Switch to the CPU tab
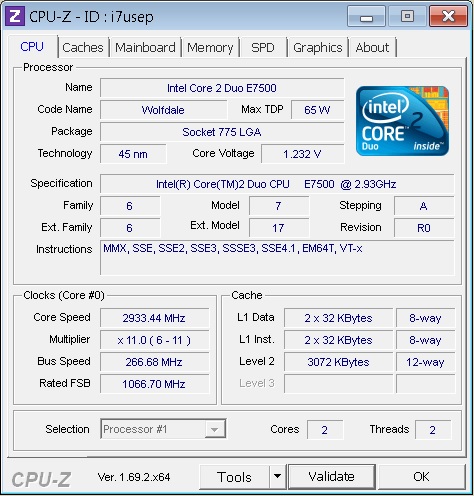474x496 pixels. [x=32, y=47]
